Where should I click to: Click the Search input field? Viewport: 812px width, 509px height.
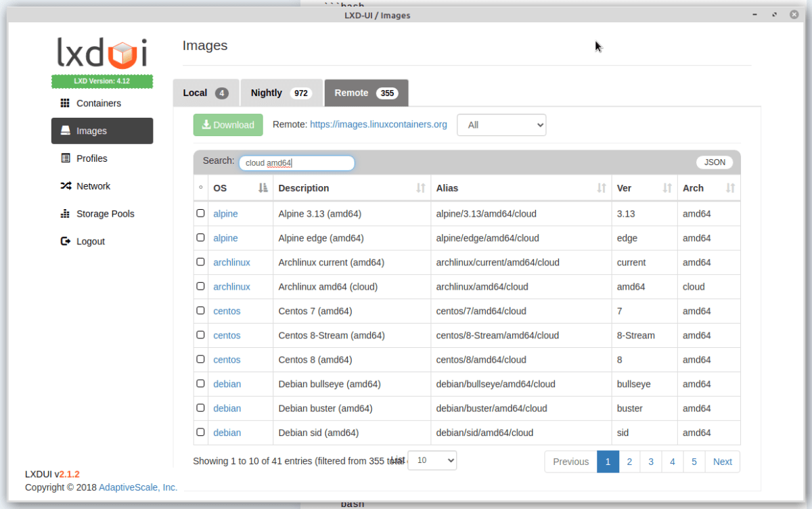point(296,163)
